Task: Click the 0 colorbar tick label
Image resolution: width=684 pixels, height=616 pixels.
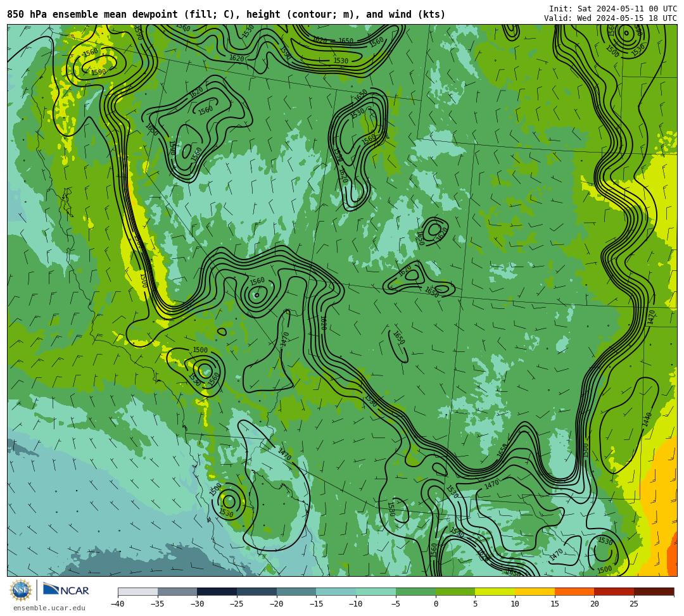Action: pos(436,604)
